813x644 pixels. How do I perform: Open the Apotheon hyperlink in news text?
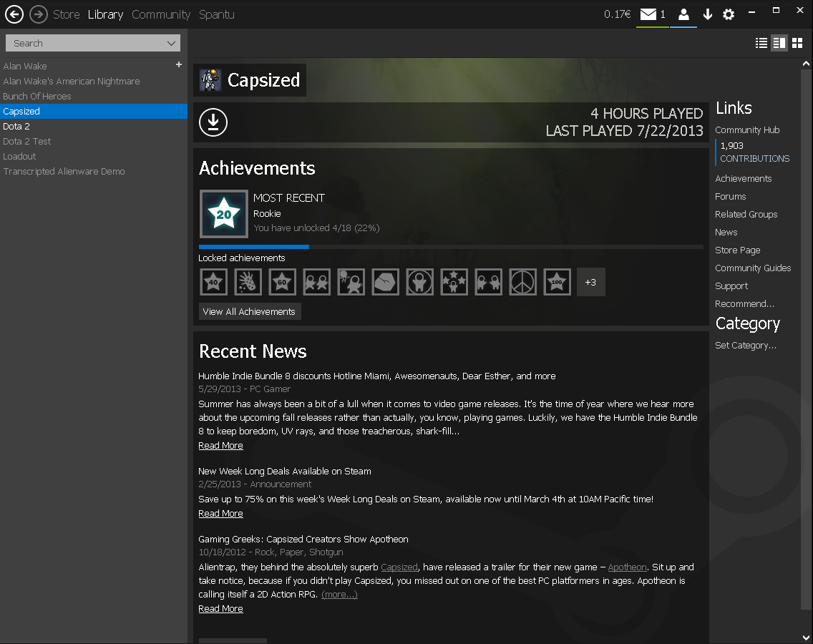coord(627,567)
